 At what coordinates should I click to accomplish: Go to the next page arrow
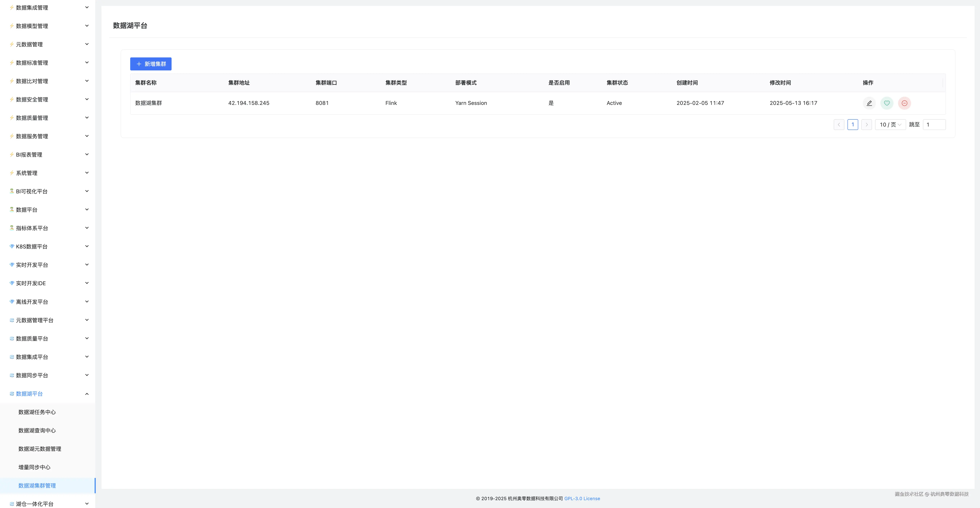click(867, 125)
